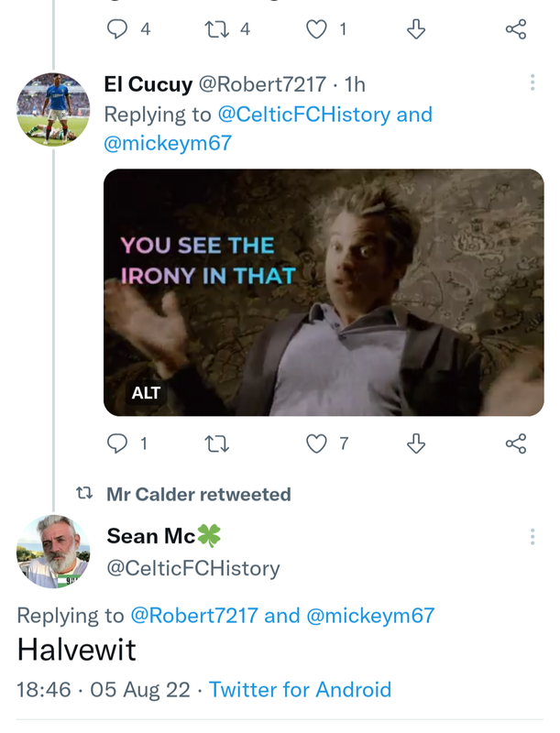Retweet El Cucuy's GIF tweet

coord(217,443)
